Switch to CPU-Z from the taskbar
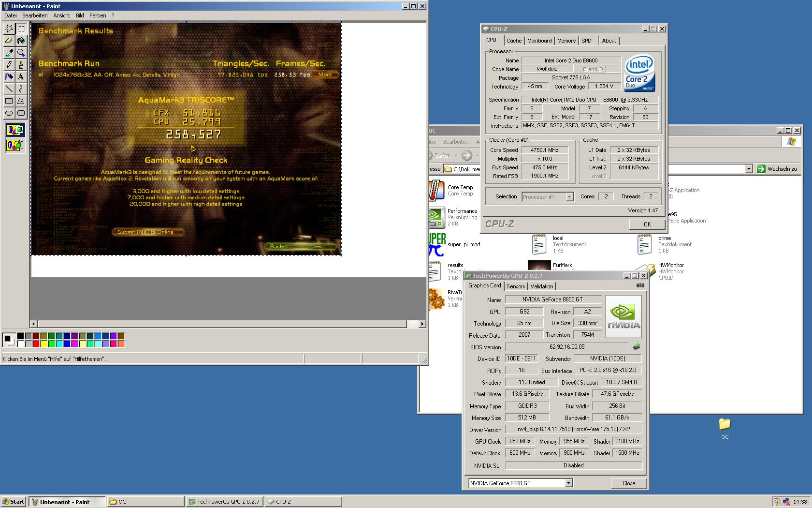 tap(303, 502)
